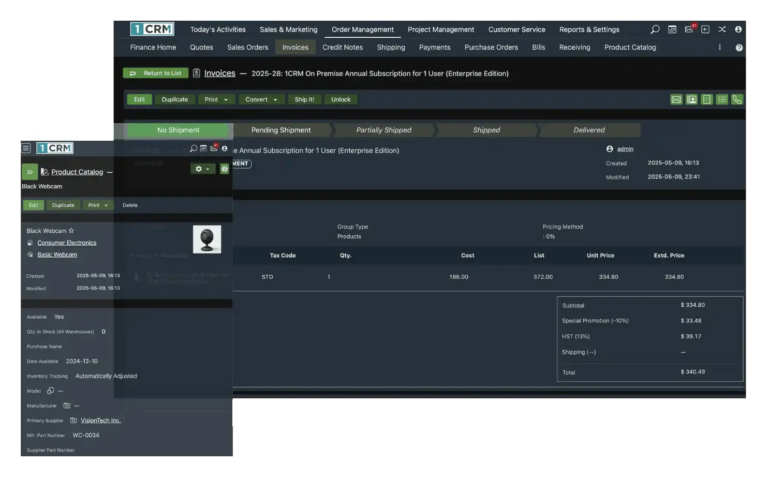
Task: Click the shuffle arrows icon in header
Action: 722,29
